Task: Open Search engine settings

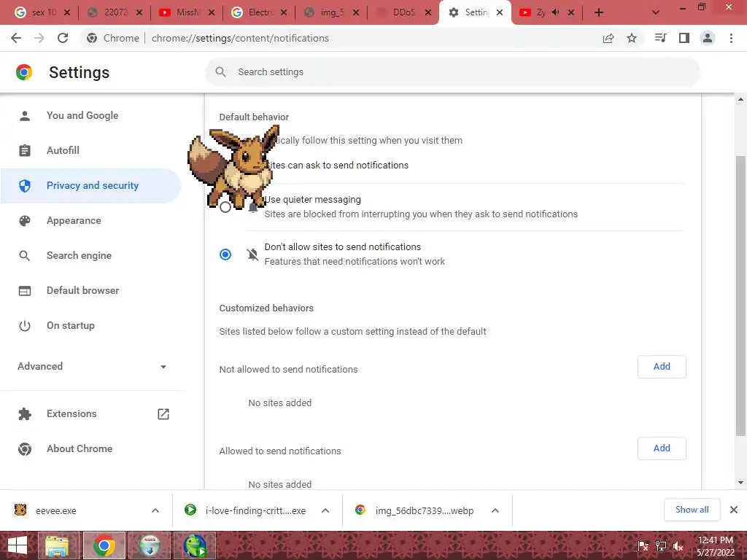Action: 79,256
